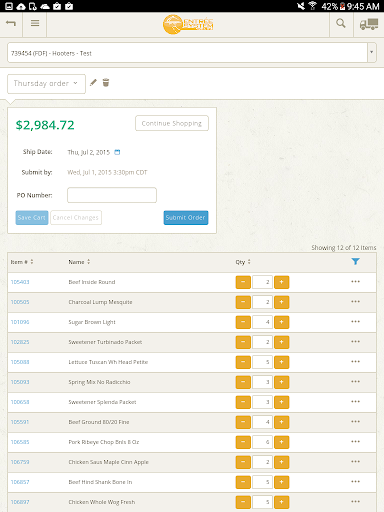Decrease quantity for Charcoal Lump Mesquite
Screen dimensions: 384x512
point(243,302)
